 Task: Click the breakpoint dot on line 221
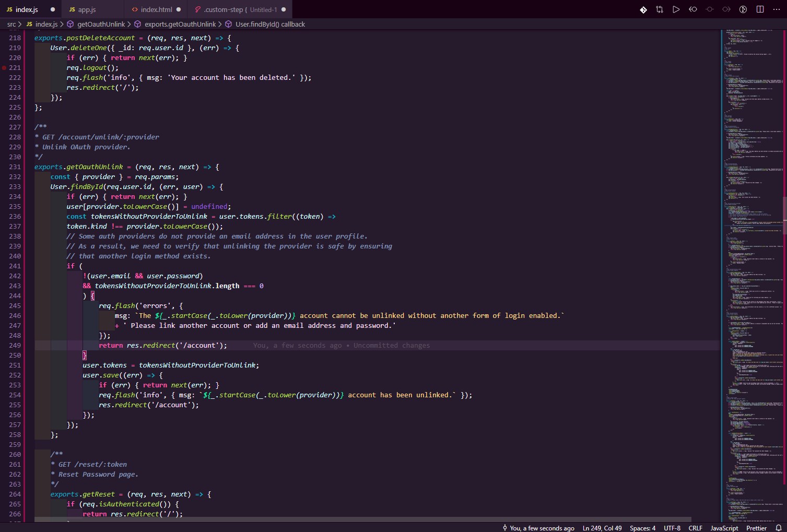click(4, 68)
